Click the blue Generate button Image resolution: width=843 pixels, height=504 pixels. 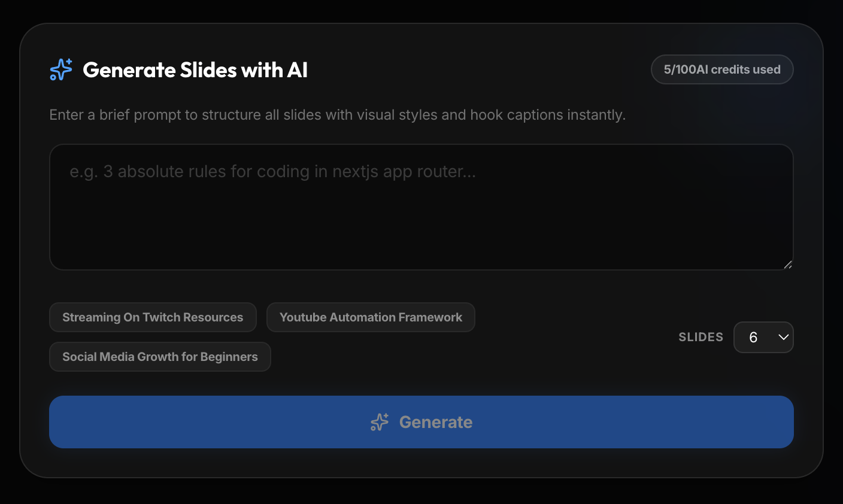[x=421, y=422]
